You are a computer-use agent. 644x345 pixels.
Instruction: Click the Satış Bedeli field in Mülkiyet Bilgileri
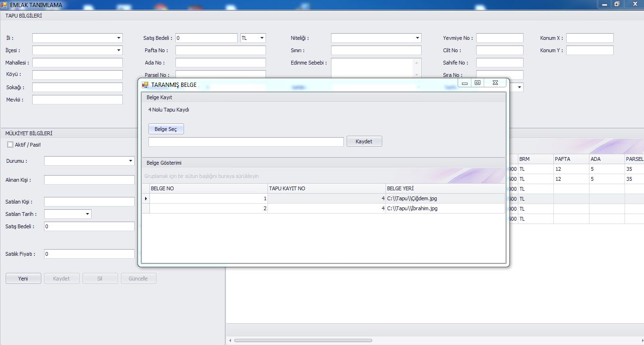click(x=89, y=226)
